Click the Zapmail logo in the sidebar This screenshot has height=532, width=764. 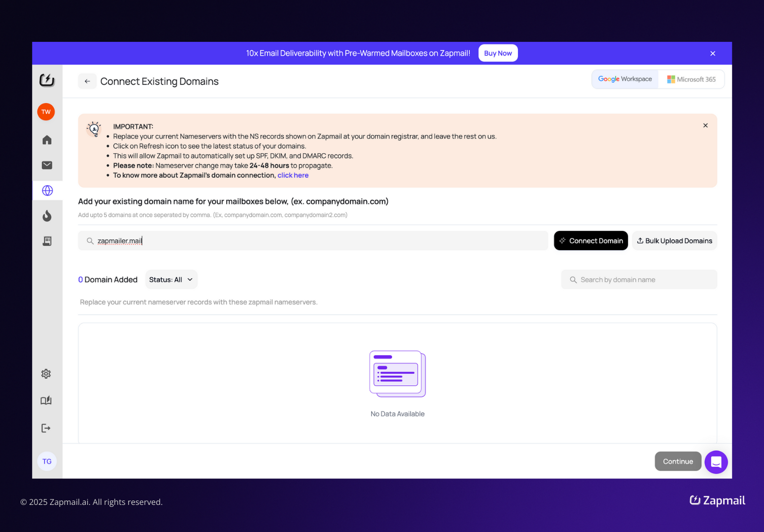click(x=47, y=80)
